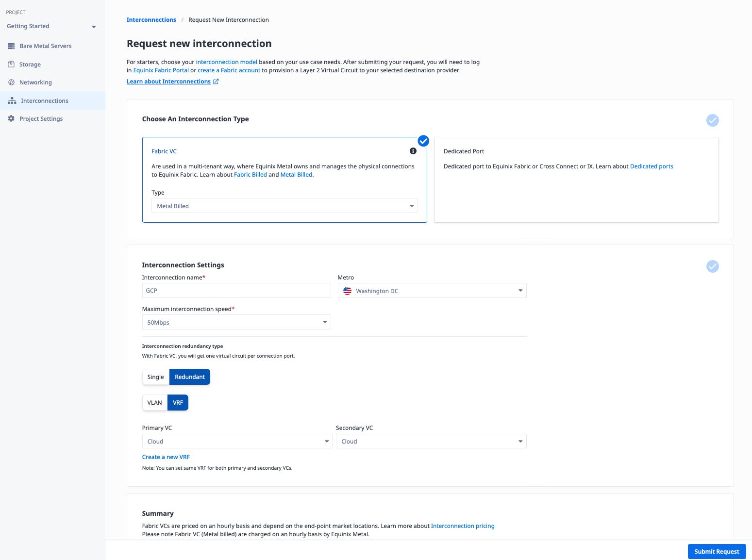The image size is (752, 560).
Task: Click the Summary heading
Action: point(158,513)
